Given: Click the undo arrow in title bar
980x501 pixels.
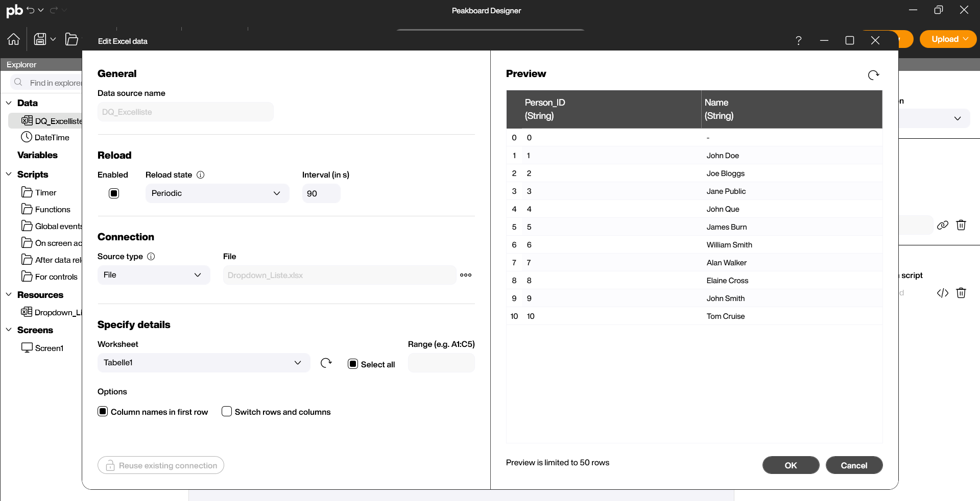Looking at the screenshot, I should pyautogui.click(x=31, y=10).
